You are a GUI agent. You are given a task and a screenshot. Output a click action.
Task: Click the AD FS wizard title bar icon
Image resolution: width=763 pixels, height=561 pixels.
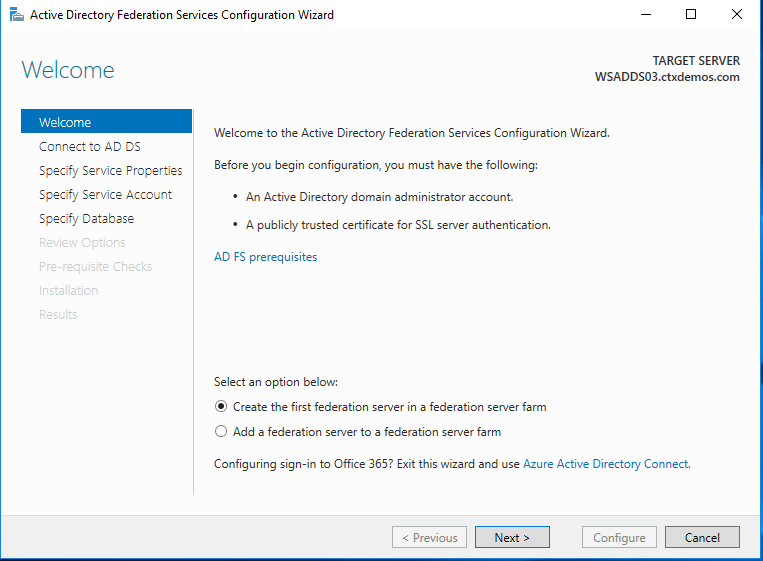(15, 15)
